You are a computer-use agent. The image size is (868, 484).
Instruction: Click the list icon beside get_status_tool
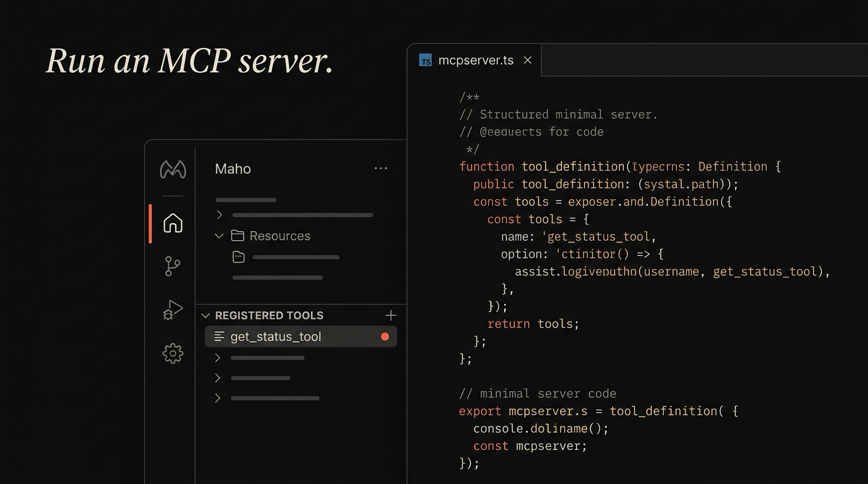tap(220, 337)
